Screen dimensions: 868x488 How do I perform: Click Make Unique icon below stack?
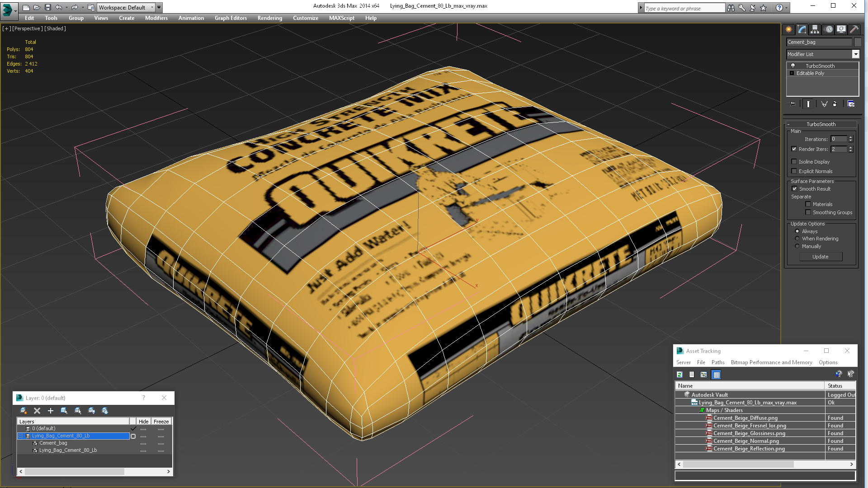point(824,104)
